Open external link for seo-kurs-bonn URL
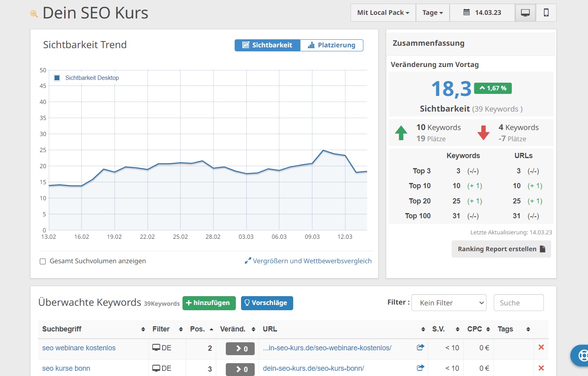588x376 pixels. coord(420,368)
